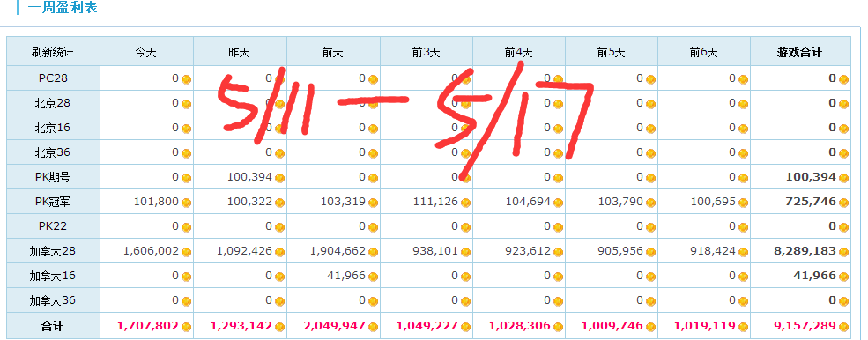Select the 前5天 column header
The width and height of the screenshot is (868, 340).
(612, 53)
